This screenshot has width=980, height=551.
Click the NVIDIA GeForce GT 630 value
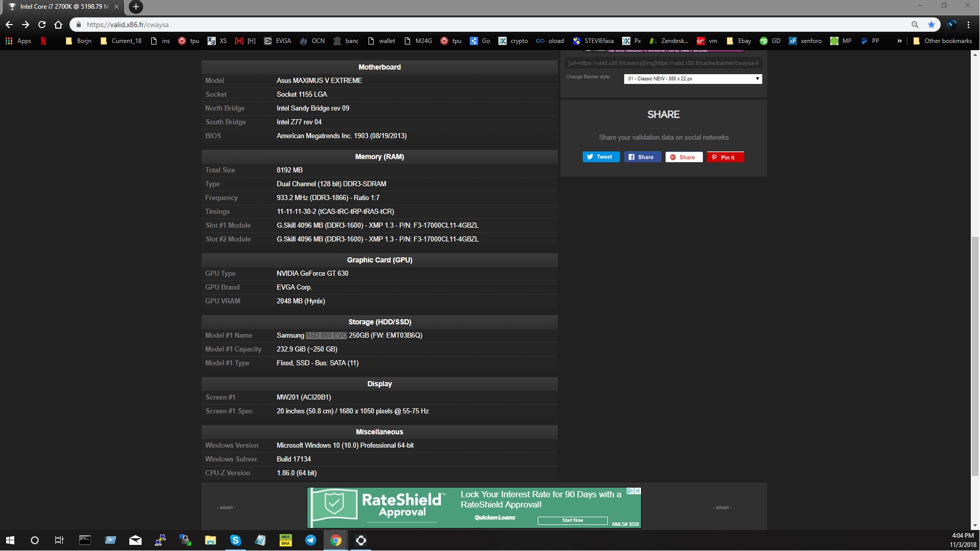coord(312,274)
